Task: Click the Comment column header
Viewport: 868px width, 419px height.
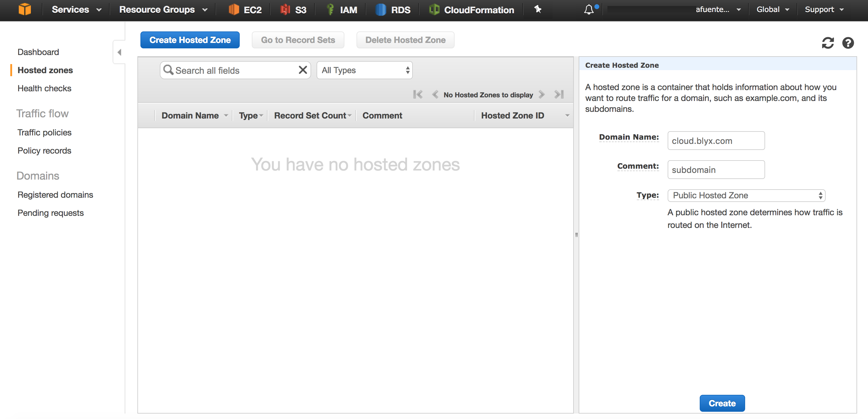Action: [x=382, y=115]
